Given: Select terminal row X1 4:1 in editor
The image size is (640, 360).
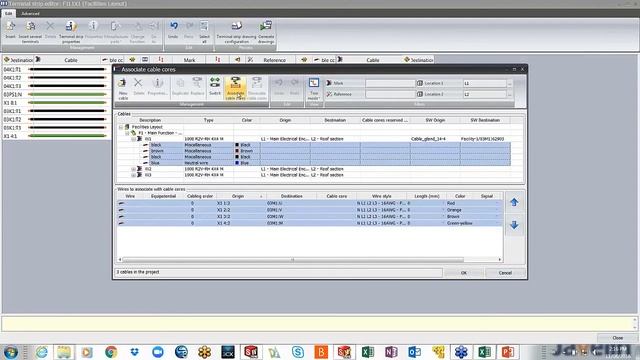Looking at the screenshot, I should tap(56, 136).
